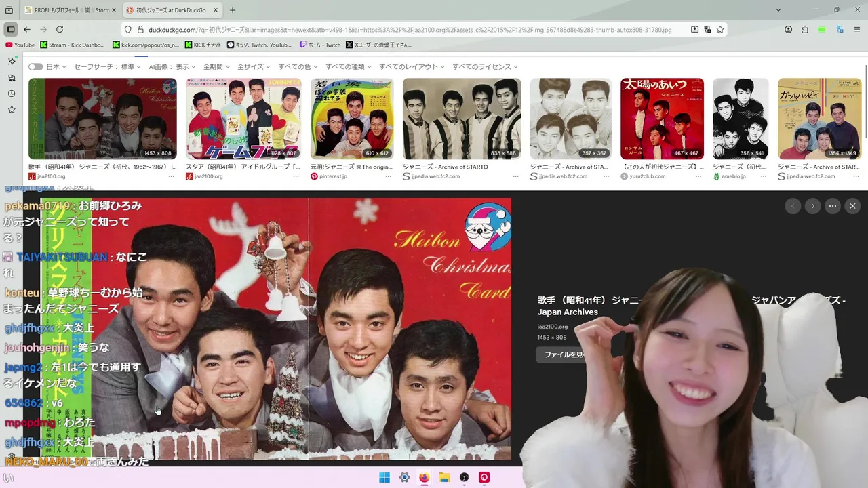Open the すべてのライセンス license filter dropdown
868x488 pixels.
(x=486, y=66)
